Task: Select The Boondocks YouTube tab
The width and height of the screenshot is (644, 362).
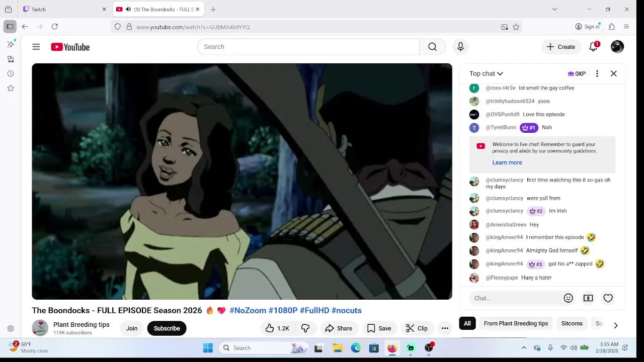Action: 158,10
